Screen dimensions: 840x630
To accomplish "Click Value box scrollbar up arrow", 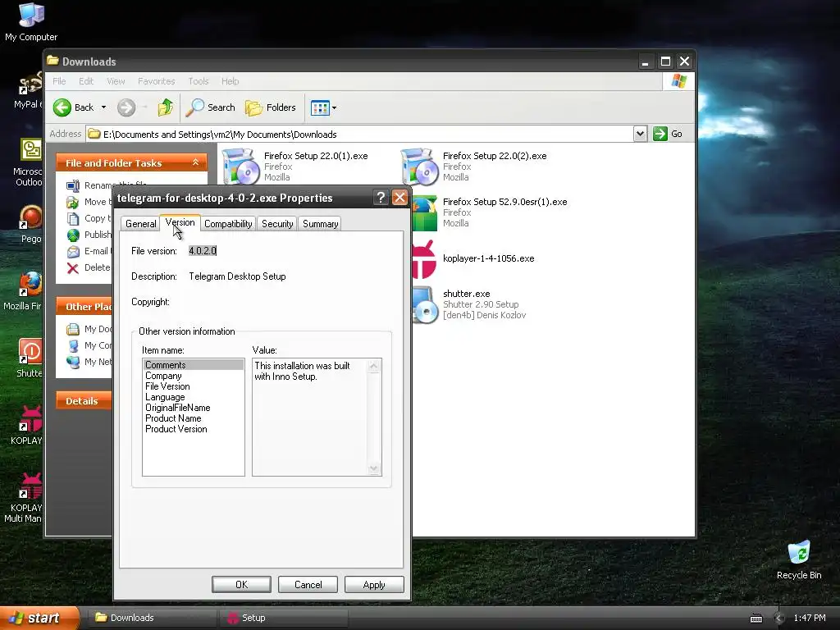I will pyautogui.click(x=374, y=366).
